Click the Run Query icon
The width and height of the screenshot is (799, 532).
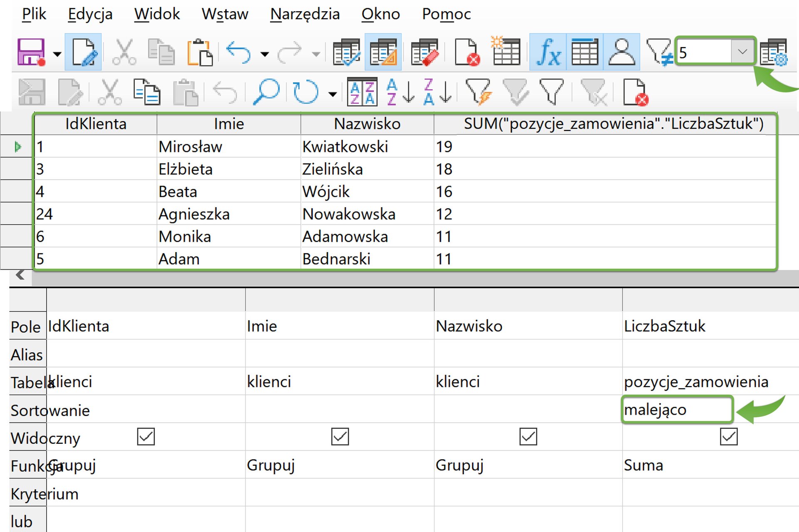point(346,52)
